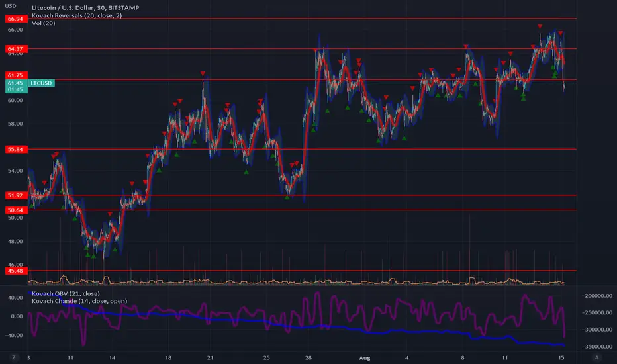Viewport: 617px width, 364px height.
Task: Open the Kovach OBV indicator legend
Action: [66, 294]
